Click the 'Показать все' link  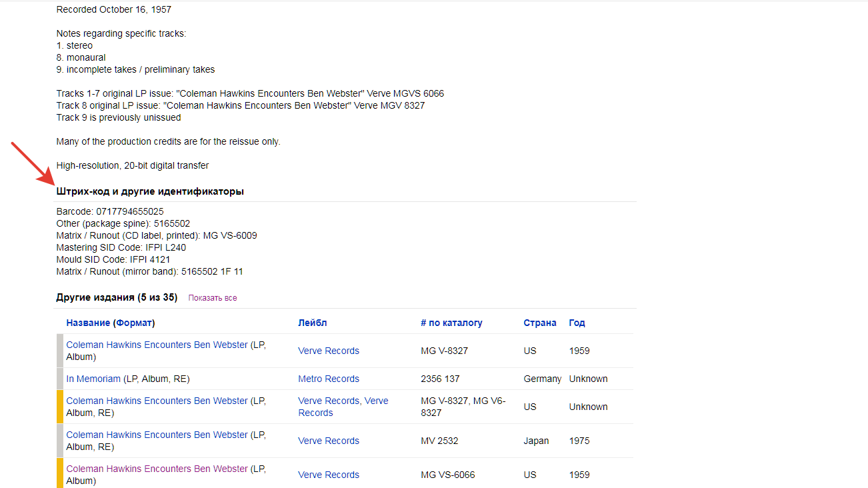(213, 298)
